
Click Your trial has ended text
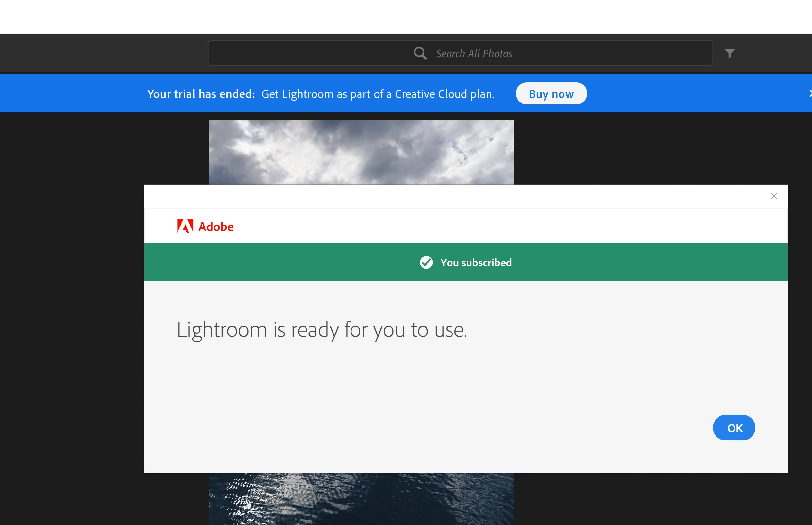201,94
